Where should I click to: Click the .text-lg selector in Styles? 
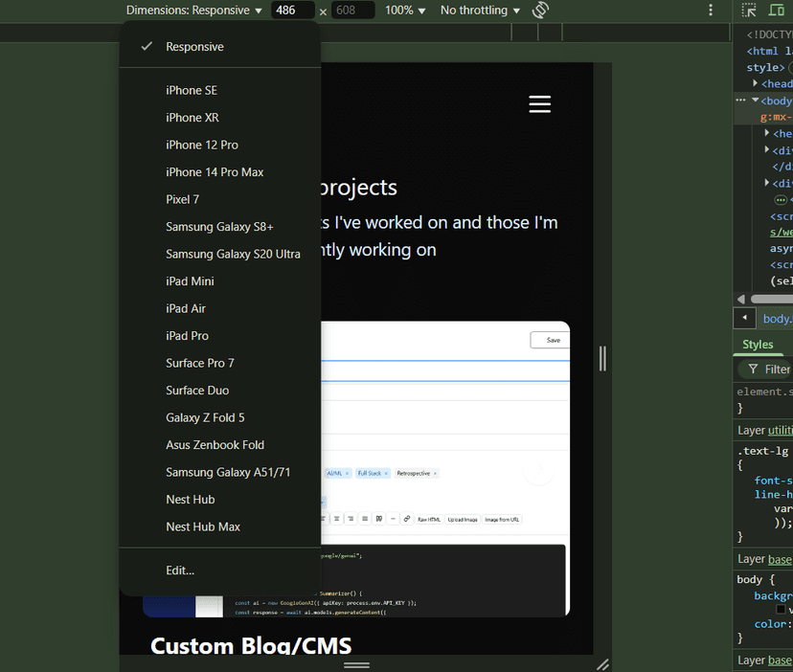pyautogui.click(x=762, y=451)
